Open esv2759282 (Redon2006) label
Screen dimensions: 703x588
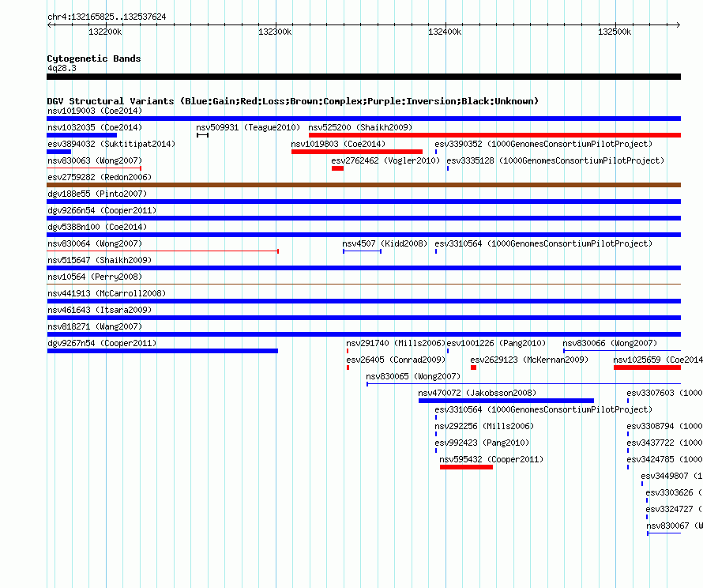(100, 177)
